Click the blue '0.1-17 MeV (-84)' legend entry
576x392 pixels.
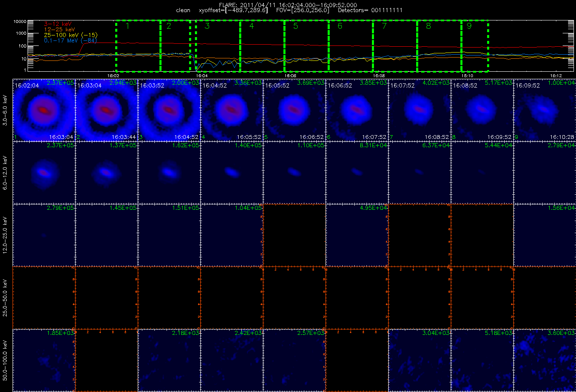tap(70, 40)
